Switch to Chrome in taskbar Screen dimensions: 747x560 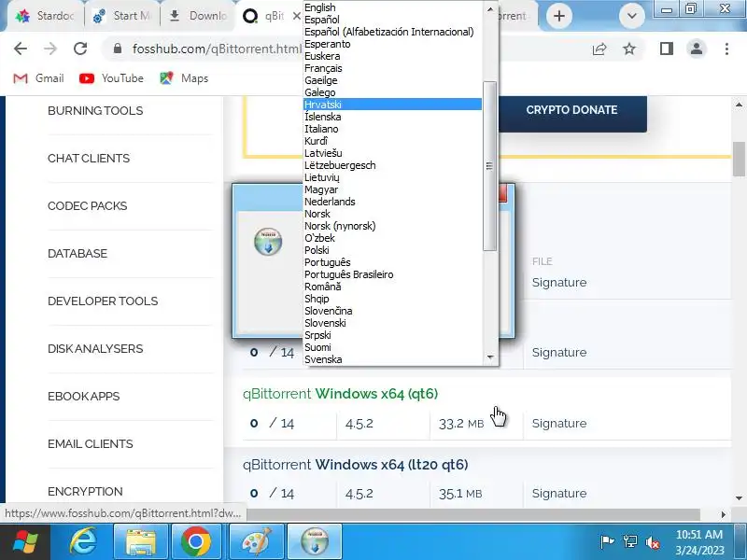click(196, 542)
